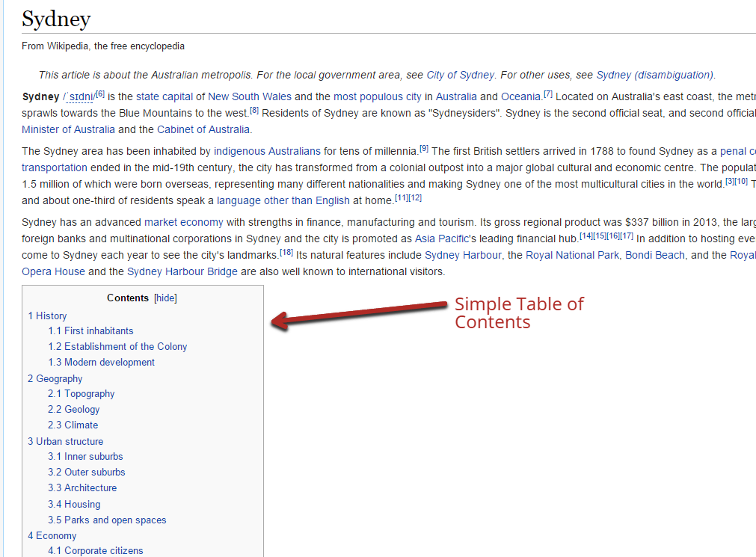
Task: Click 'From Wikipedia, the free encyclopedia' tagline
Action: tap(103, 46)
